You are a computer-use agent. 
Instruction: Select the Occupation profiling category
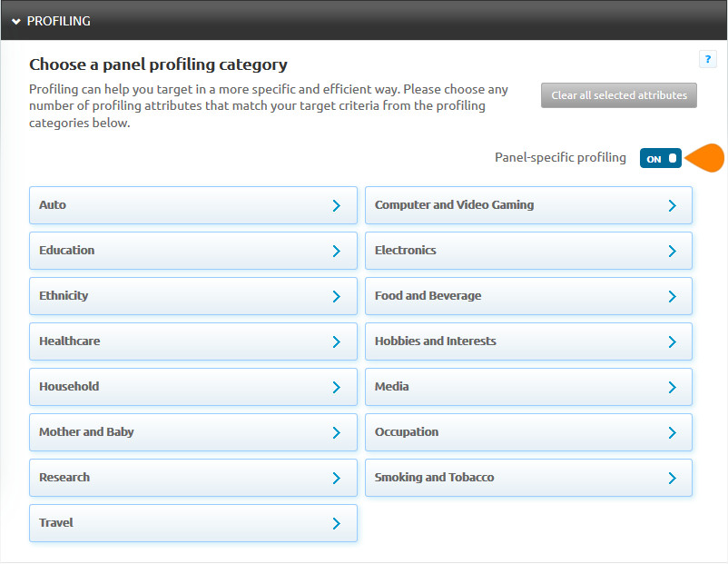point(528,432)
